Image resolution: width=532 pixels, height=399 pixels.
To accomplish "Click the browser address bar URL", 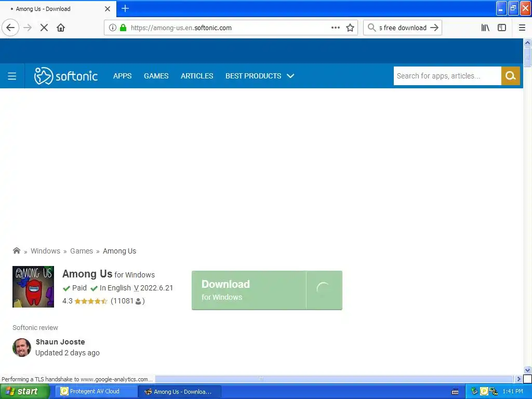I will point(181,28).
